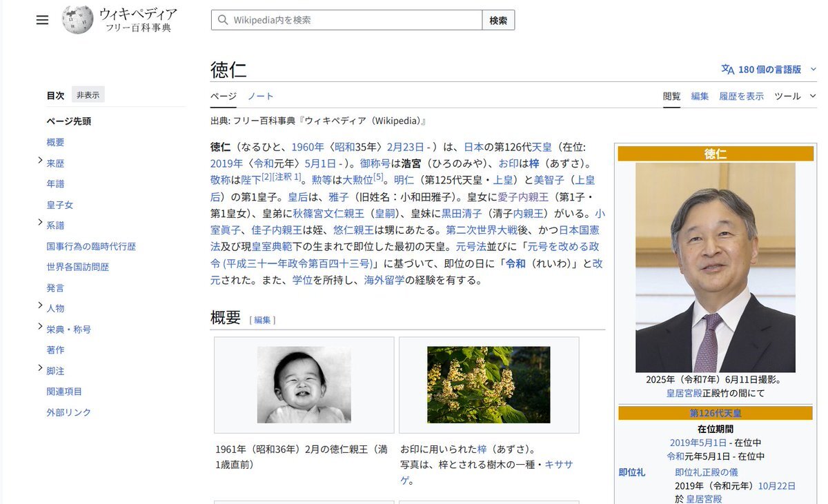Expand the 系譜 section in contents
This screenshot has height=504, width=828.
pyautogui.click(x=40, y=223)
